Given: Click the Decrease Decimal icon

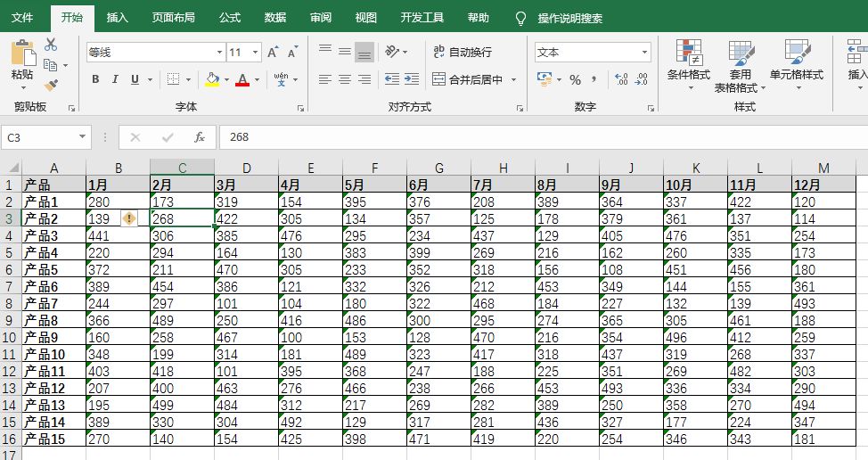Looking at the screenshot, I should tap(641, 79).
